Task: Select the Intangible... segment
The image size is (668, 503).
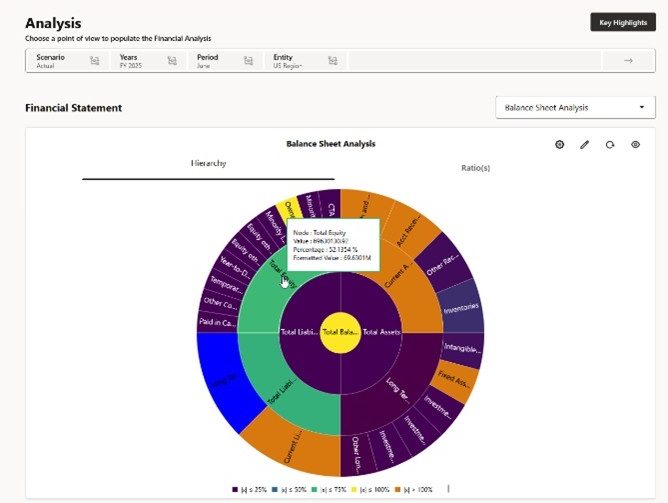Action: (x=463, y=348)
